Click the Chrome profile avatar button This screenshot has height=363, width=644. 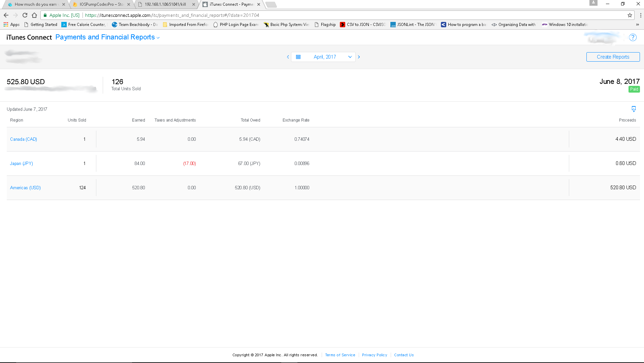(593, 3)
